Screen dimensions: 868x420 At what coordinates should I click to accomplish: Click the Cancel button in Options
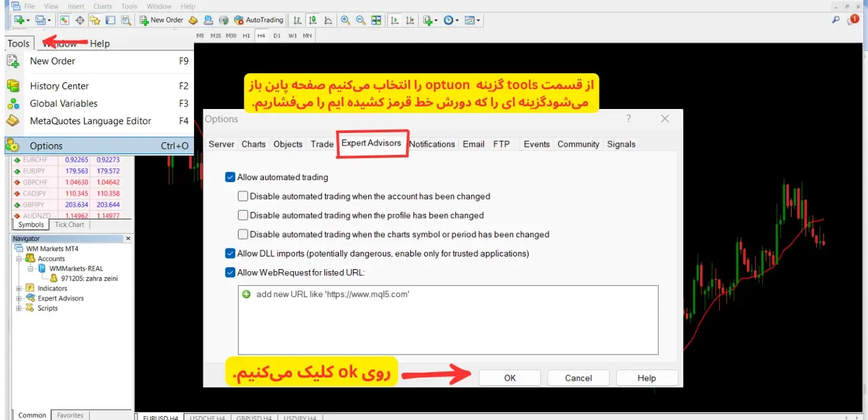coord(578,378)
